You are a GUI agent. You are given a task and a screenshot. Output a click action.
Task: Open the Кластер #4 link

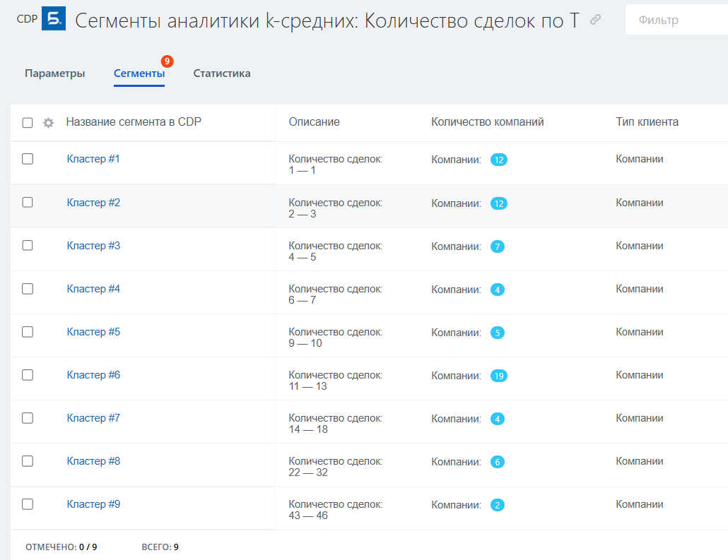pyautogui.click(x=93, y=289)
